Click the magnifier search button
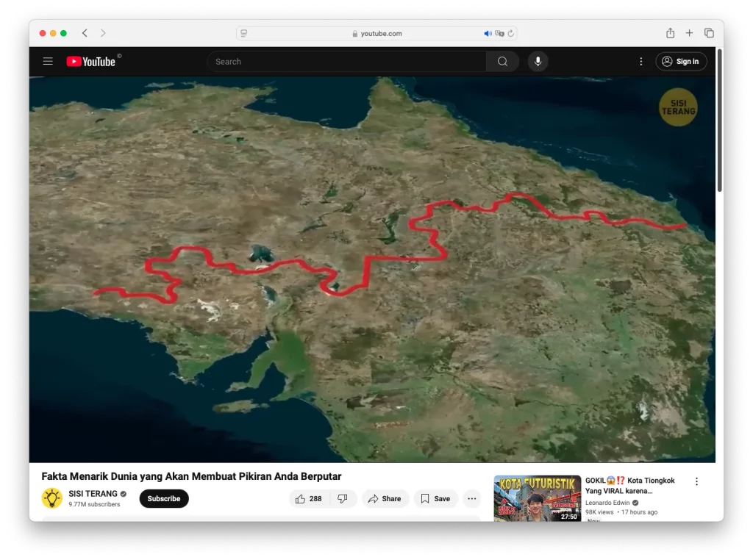753x560 pixels. pos(502,62)
